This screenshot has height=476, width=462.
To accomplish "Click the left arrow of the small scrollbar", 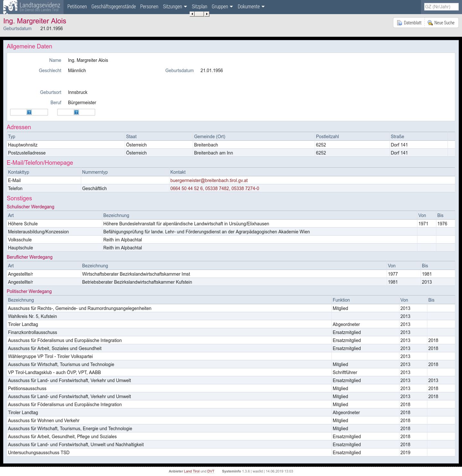I will (x=192, y=14).
